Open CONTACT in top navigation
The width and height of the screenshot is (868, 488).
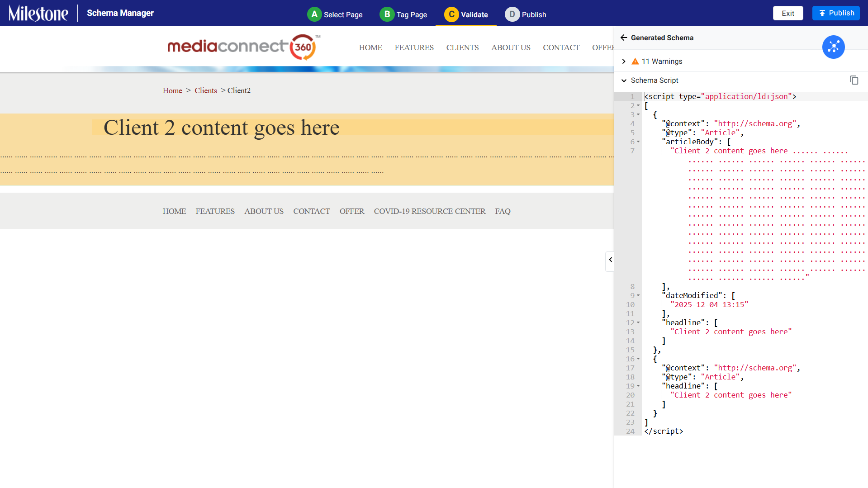561,47
